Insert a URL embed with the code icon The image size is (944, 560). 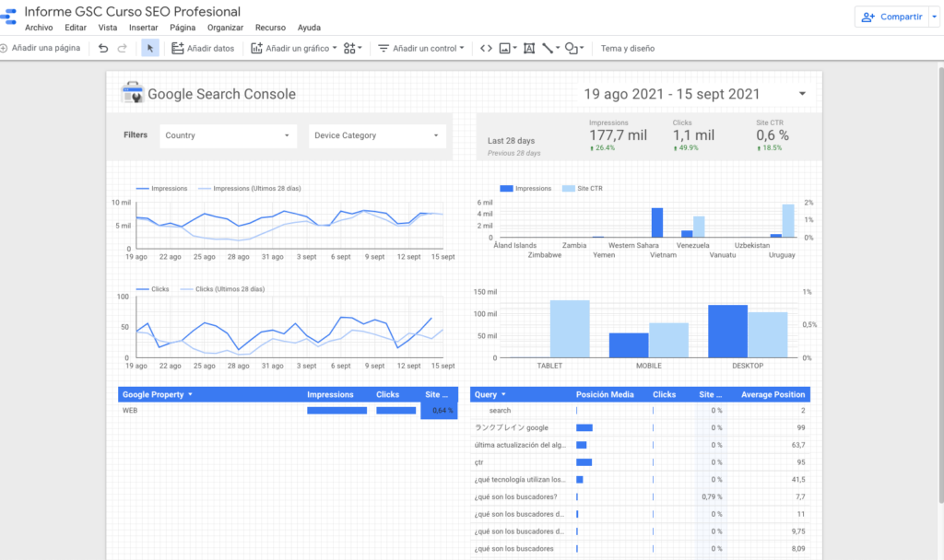[486, 48]
